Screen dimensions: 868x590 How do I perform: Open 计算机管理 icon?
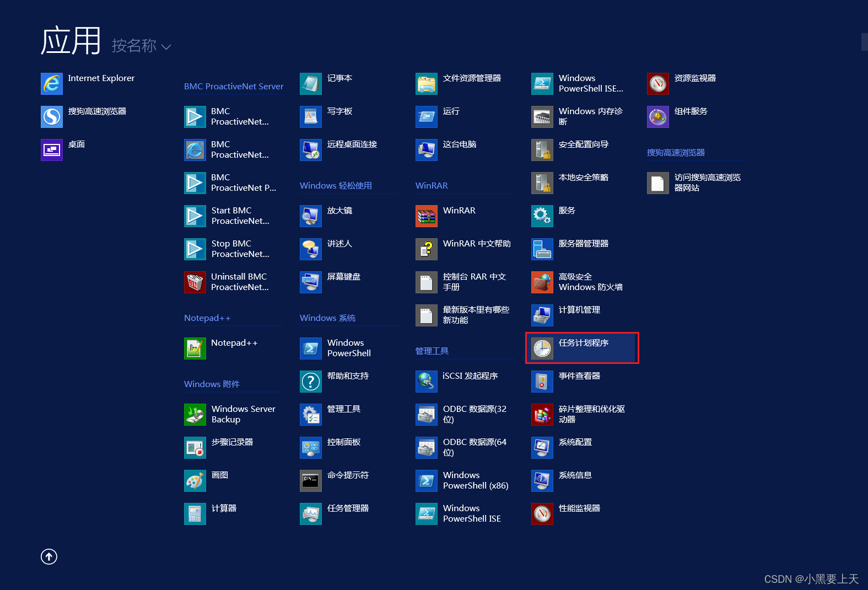click(x=542, y=315)
